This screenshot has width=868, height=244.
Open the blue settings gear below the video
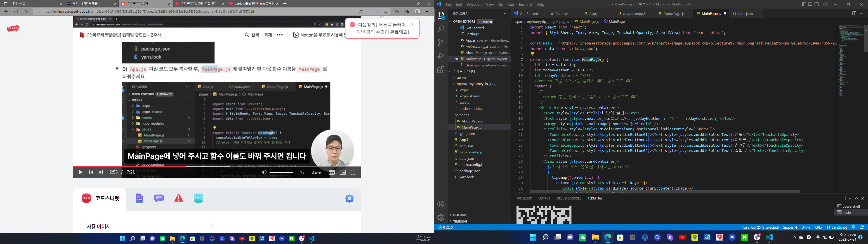tap(349, 199)
